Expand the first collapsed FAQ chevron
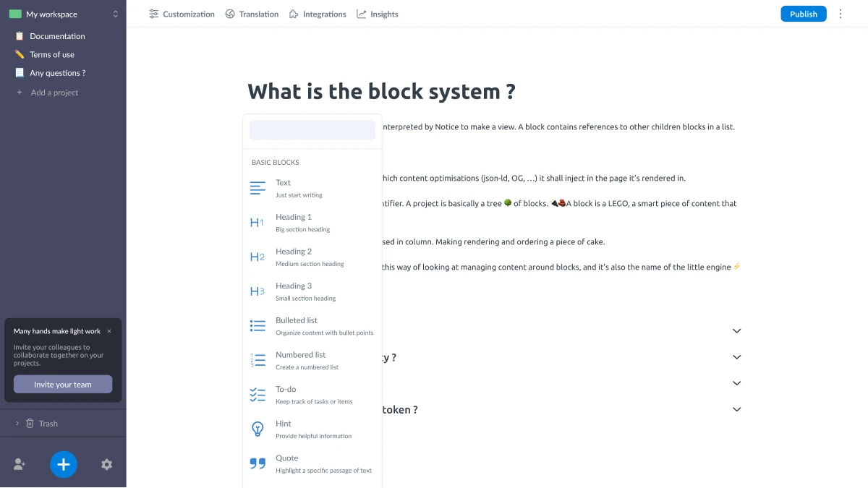868x488 pixels. point(737,331)
